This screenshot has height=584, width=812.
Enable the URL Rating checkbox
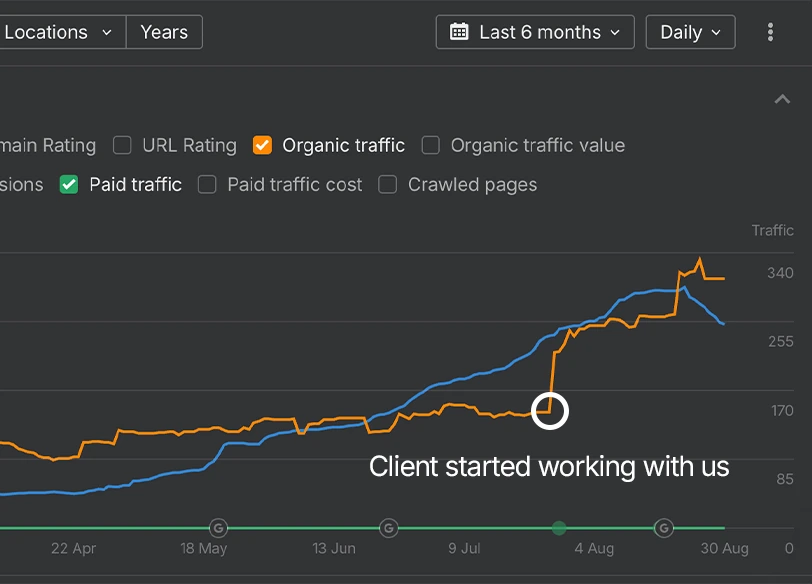coord(122,145)
